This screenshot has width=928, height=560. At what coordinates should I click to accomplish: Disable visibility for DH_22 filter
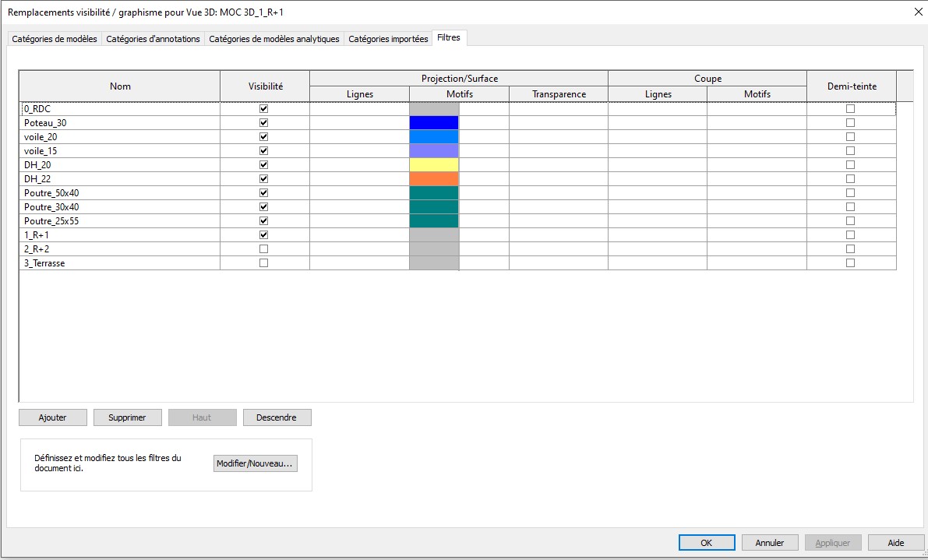coord(264,178)
